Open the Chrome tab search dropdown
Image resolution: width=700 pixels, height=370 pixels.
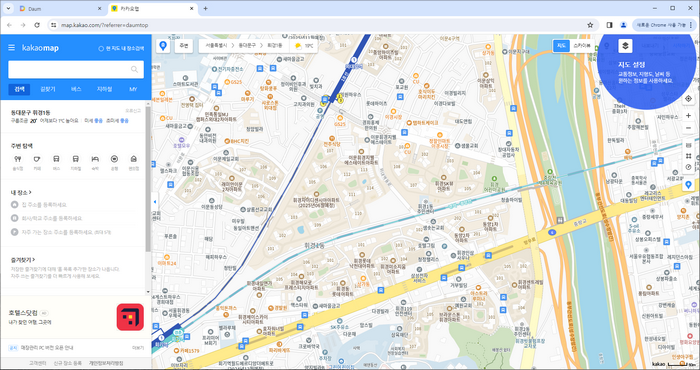(x=8, y=8)
